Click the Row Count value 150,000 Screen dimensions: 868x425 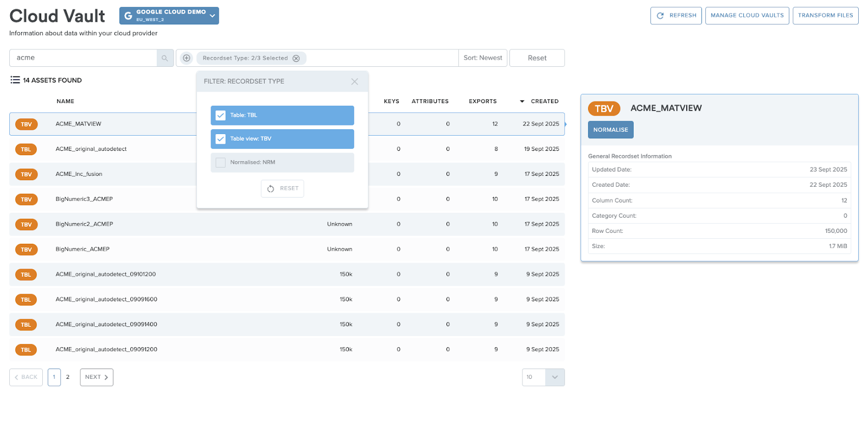836,231
